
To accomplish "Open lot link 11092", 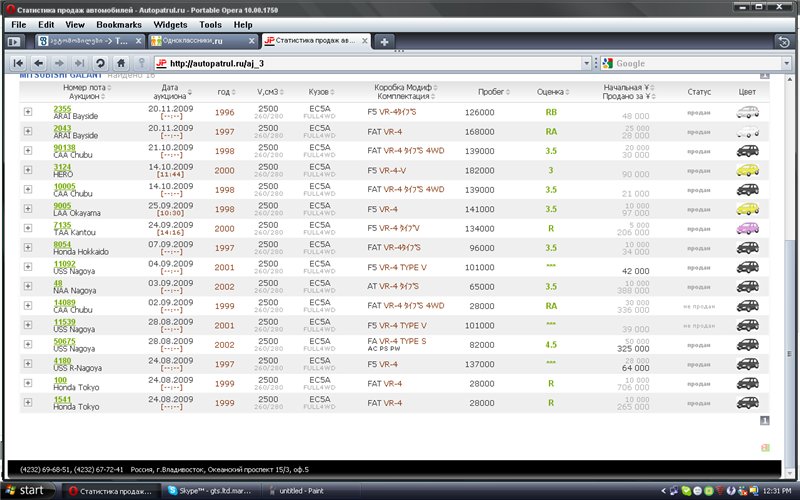I will pyautogui.click(x=64, y=263).
